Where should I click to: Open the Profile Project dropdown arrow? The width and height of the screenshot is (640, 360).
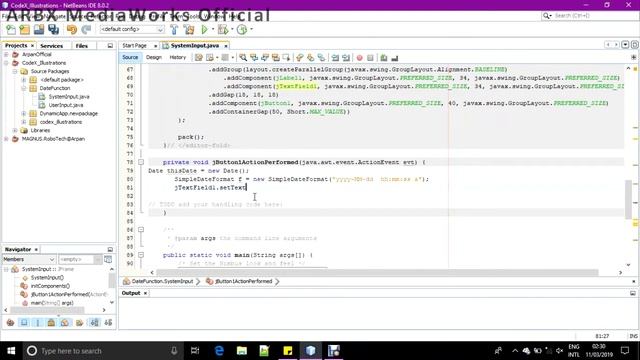(251, 29)
